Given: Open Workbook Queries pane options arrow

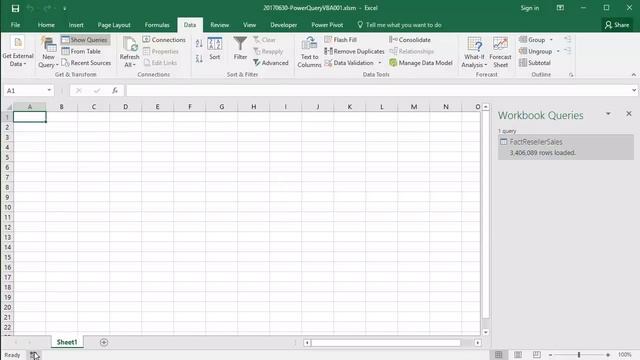Looking at the screenshot, I should point(608,114).
